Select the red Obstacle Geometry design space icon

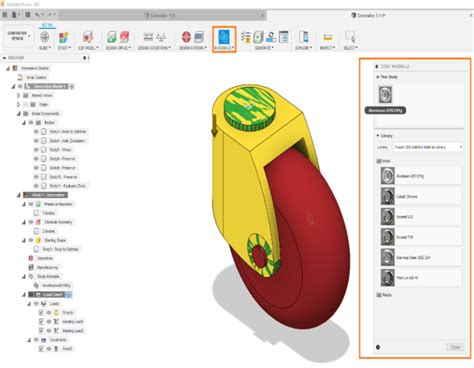125,37
